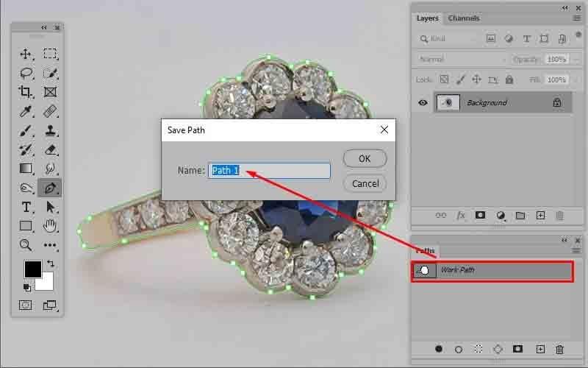Switch to the Layers tab
This screenshot has width=588, height=368.
click(428, 18)
